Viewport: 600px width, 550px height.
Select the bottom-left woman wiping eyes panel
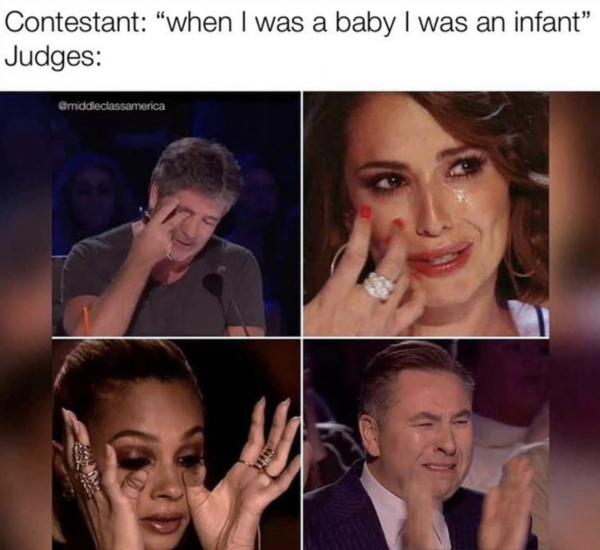[176, 444]
